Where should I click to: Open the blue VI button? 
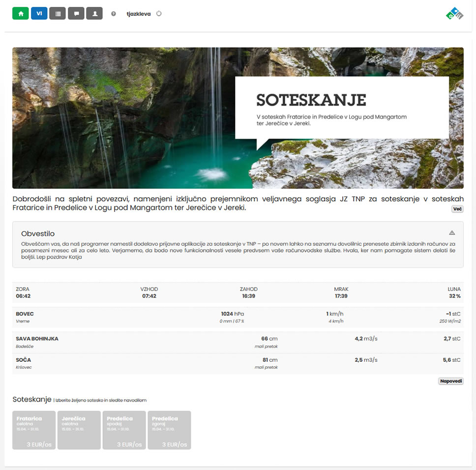pos(39,14)
